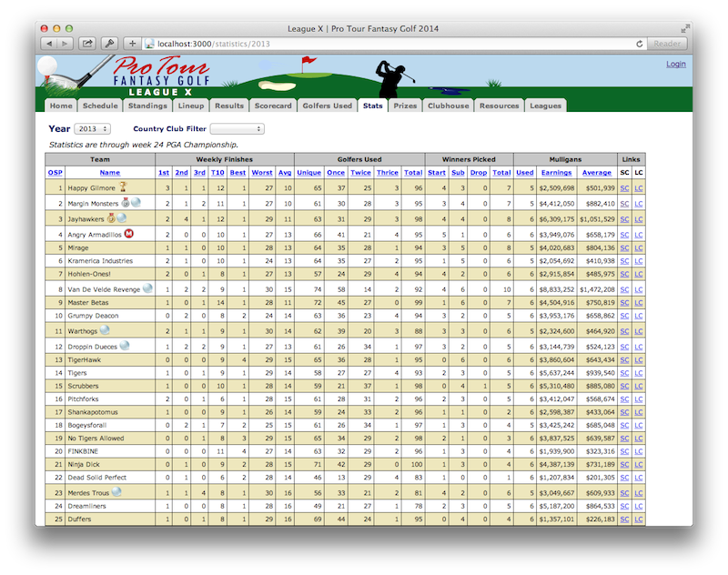Click the Safari share button in toolbar
The width and height of the screenshot is (728, 575).
tap(88, 43)
